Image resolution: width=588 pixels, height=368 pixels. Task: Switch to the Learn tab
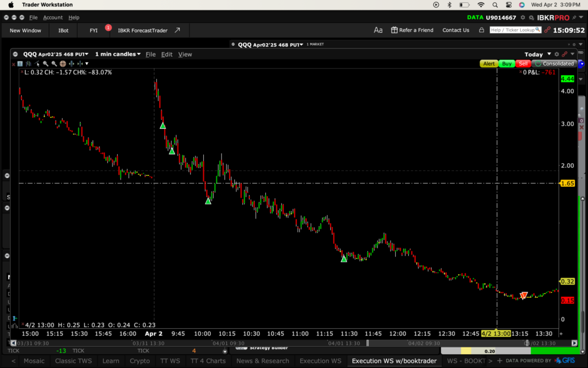click(x=111, y=361)
